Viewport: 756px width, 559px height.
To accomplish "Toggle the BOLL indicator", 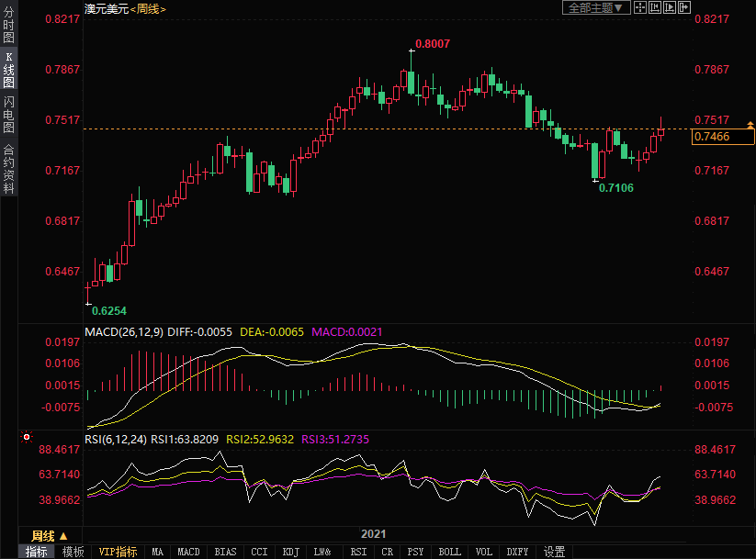I will tap(449, 552).
